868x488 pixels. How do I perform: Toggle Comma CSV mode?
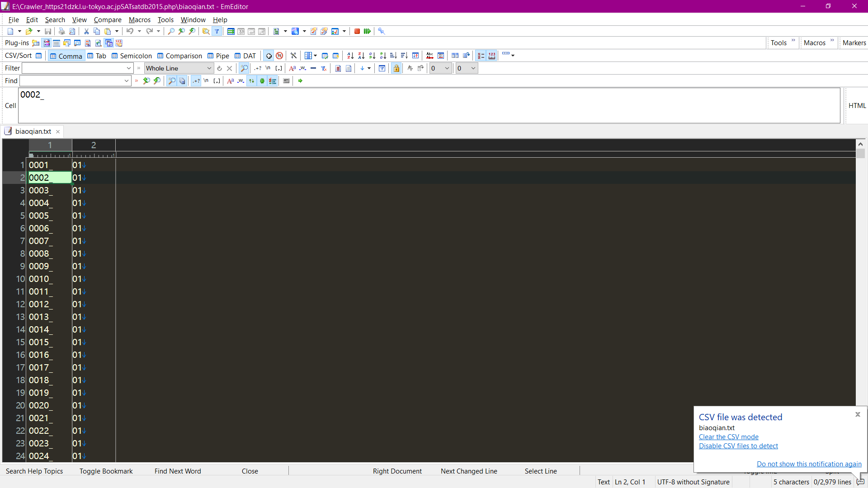[x=66, y=56]
